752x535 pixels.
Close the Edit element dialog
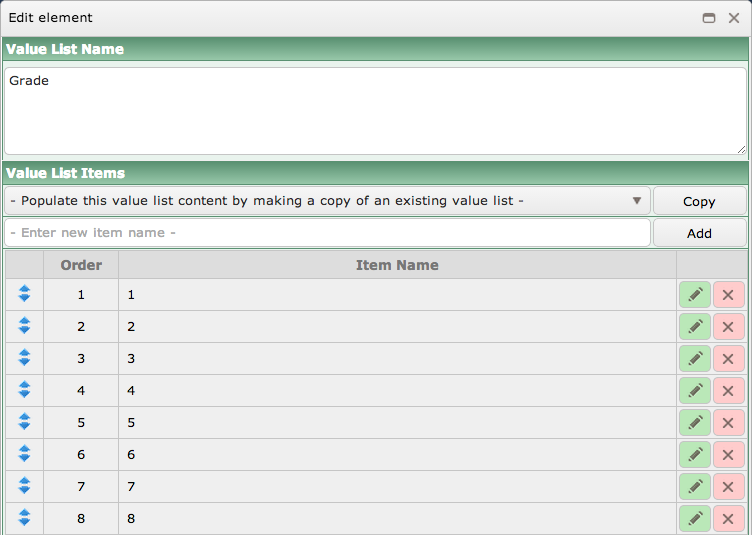click(734, 18)
